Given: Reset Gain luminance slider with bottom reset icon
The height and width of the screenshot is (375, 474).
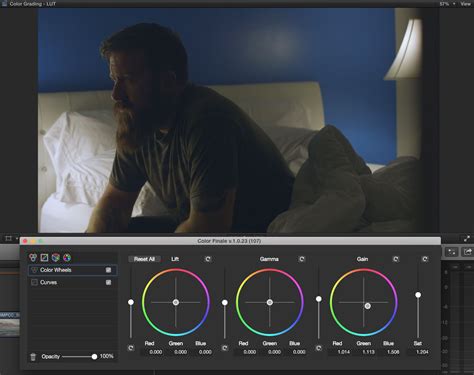Looking at the screenshot, I should tap(319, 348).
